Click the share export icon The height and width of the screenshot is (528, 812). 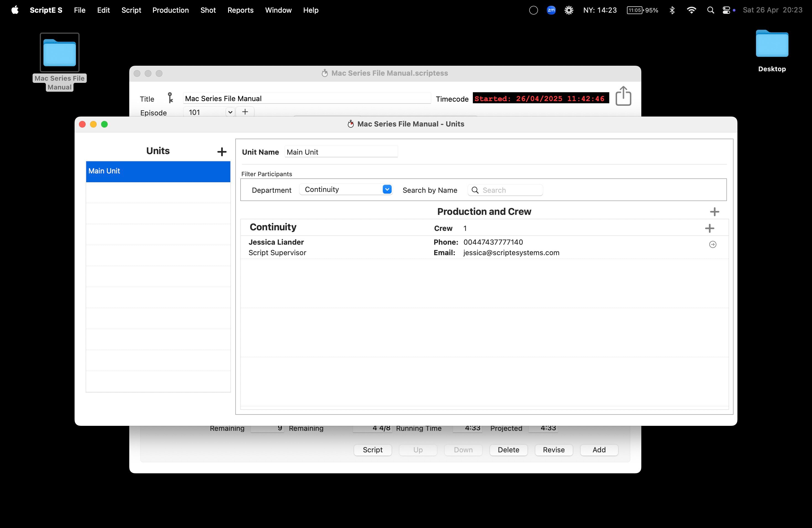coord(623,96)
